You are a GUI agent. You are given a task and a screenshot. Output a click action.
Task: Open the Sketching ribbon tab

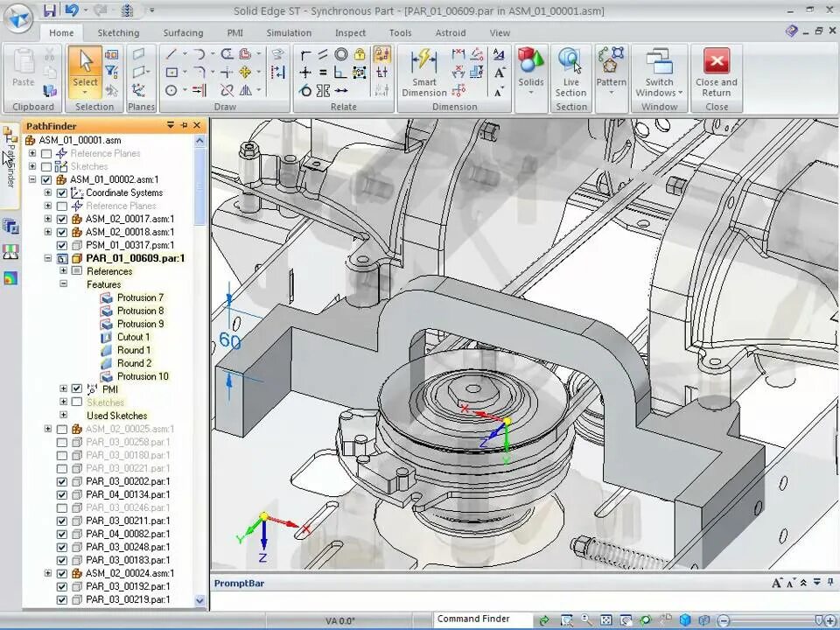click(x=118, y=32)
